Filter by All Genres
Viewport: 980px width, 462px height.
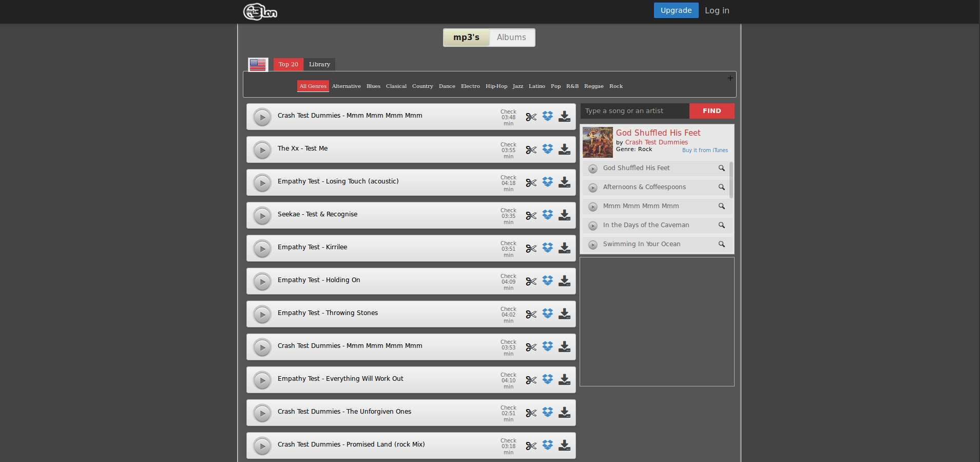pos(313,86)
